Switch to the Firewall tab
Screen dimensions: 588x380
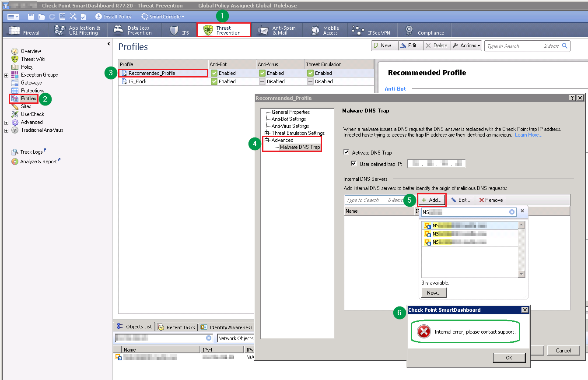[x=25, y=30]
